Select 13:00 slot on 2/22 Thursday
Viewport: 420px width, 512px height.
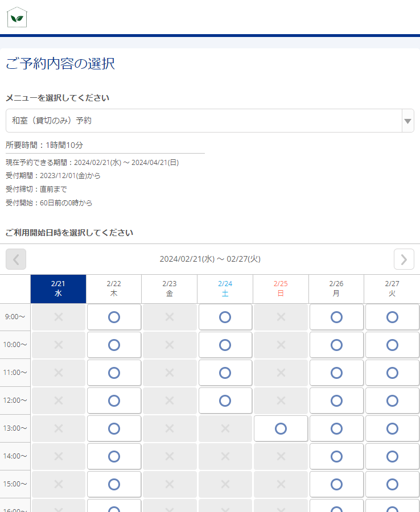pos(114,428)
